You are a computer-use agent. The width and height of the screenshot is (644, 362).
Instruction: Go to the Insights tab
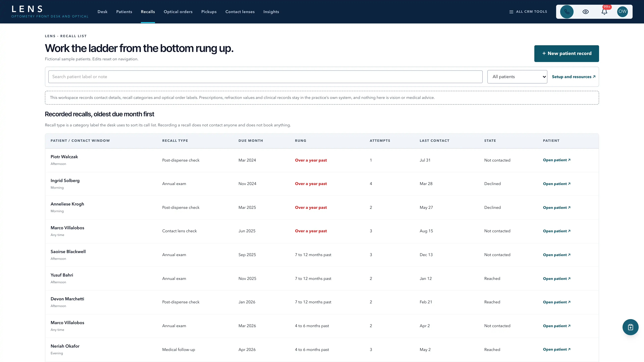coord(271,12)
